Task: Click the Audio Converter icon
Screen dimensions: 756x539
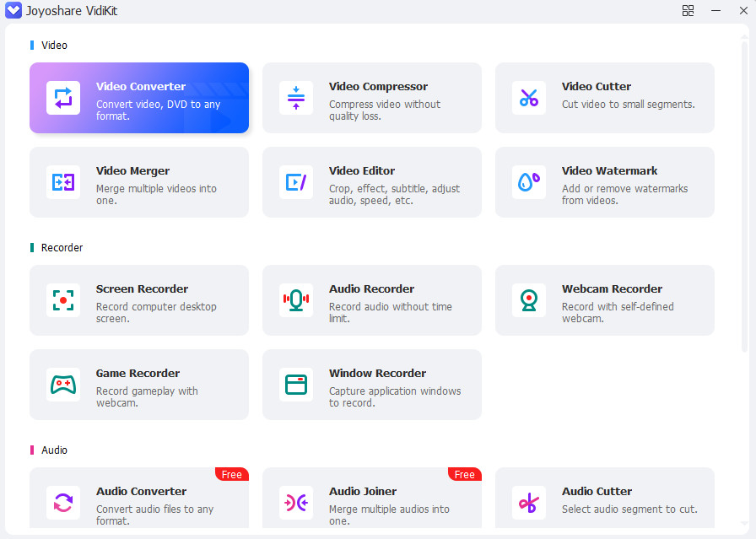Action: tap(63, 503)
